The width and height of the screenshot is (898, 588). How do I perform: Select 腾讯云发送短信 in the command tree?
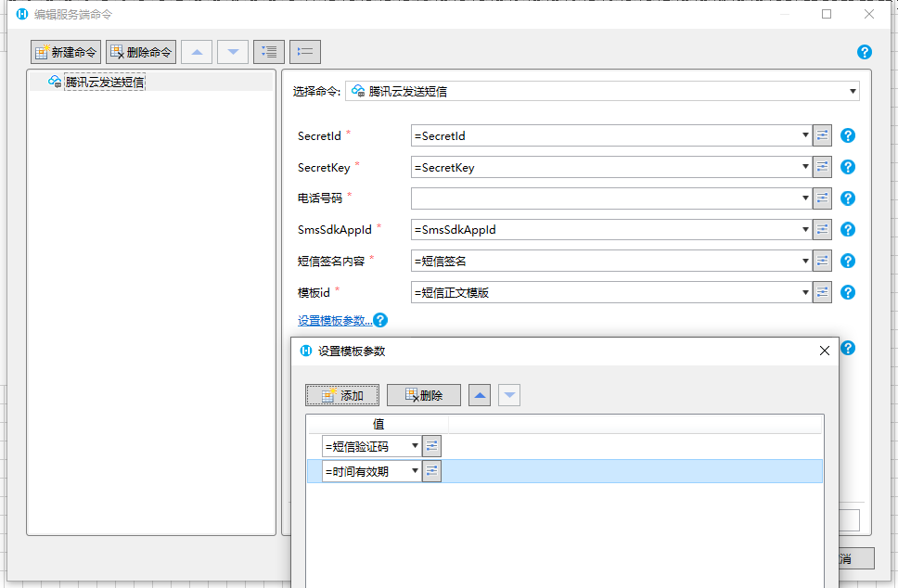pos(104,82)
